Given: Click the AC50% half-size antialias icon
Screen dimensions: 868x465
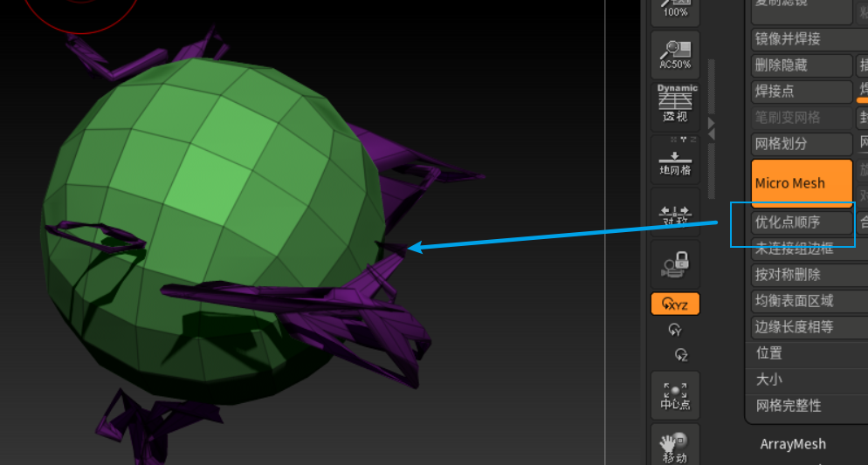Looking at the screenshot, I should tap(675, 55).
